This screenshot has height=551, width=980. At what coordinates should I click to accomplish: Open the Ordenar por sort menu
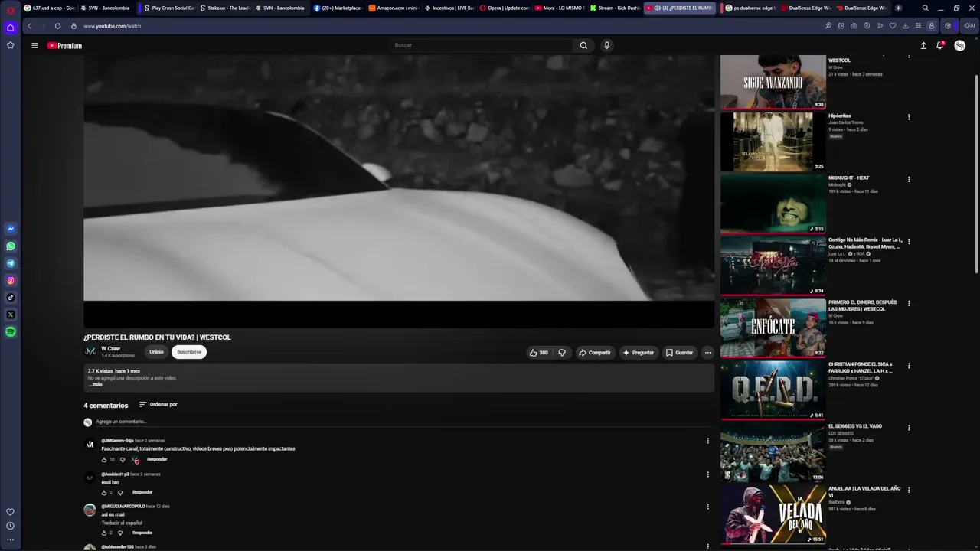tap(158, 405)
